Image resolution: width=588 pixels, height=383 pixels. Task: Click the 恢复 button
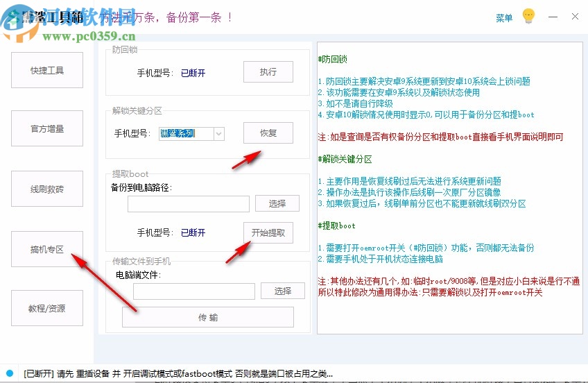click(268, 133)
